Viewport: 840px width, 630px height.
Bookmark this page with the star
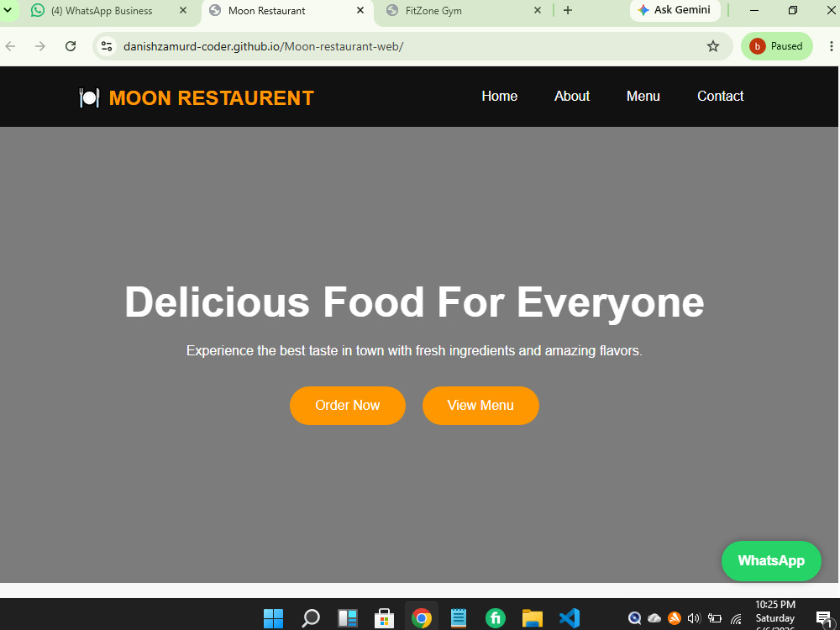(x=712, y=46)
